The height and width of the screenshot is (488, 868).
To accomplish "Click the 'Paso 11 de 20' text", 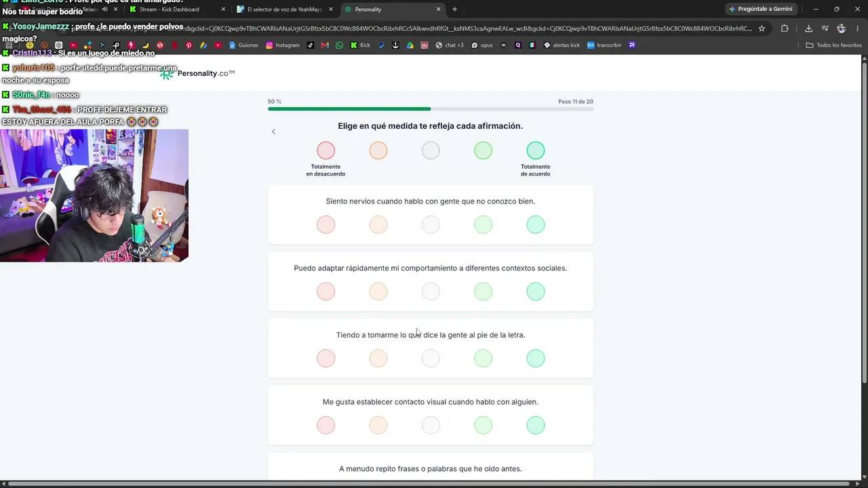I will [x=576, y=102].
